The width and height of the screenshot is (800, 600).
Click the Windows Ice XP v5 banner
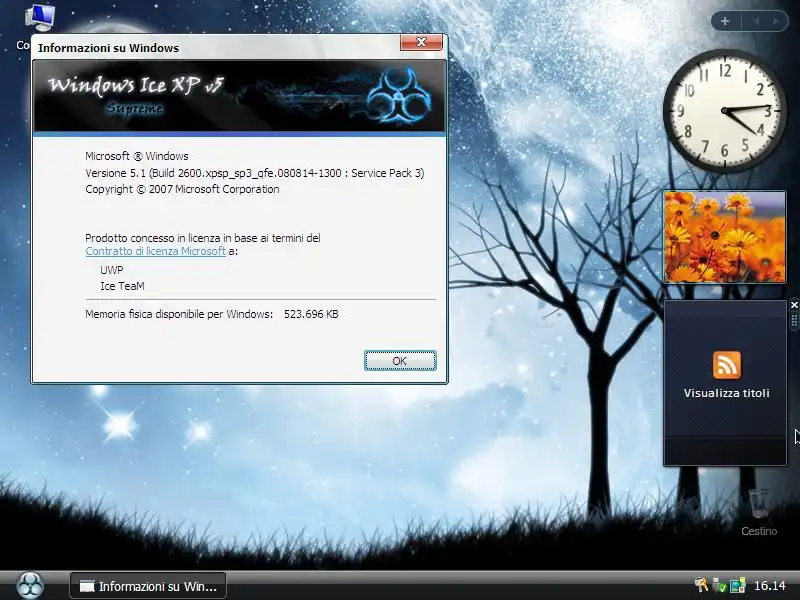[239, 96]
